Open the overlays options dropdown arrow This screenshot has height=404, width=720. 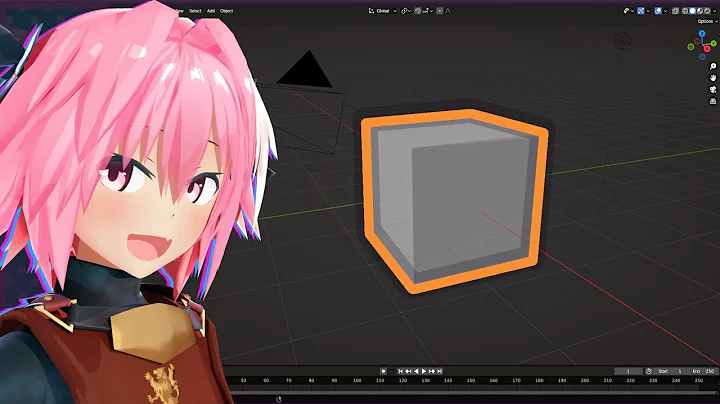(665, 11)
